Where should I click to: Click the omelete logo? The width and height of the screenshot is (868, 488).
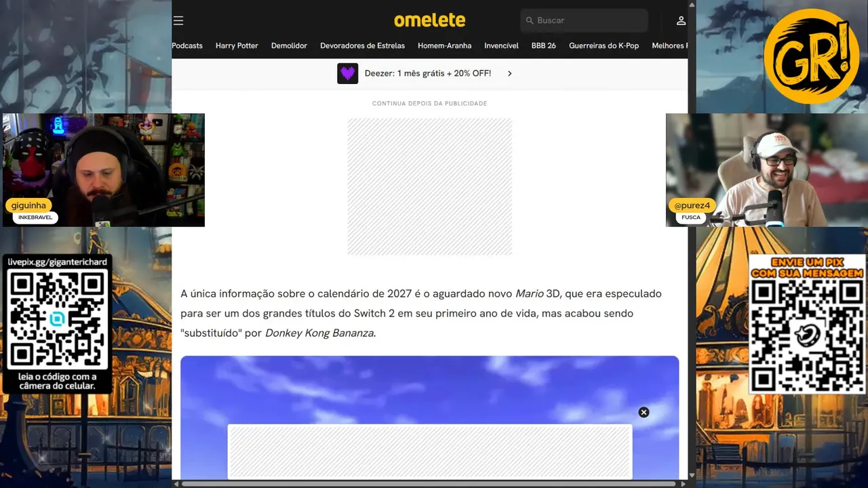click(430, 20)
